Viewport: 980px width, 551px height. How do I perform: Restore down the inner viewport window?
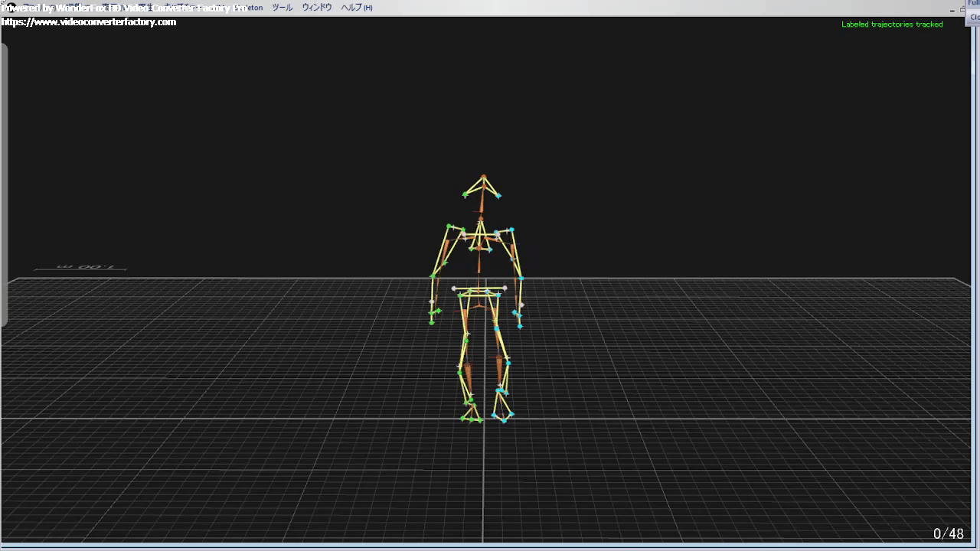[x=963, y=10]
